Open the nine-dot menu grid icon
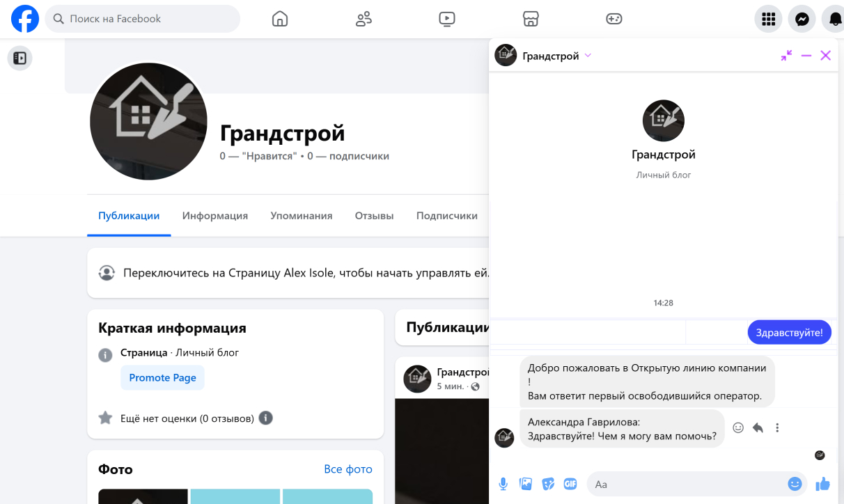Image resolution: width=844 pixels, height=504 pixels. [769, 19]
